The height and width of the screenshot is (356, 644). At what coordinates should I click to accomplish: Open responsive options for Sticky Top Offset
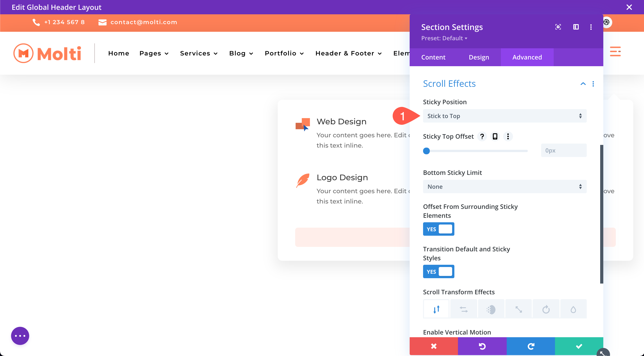(495, 136)
